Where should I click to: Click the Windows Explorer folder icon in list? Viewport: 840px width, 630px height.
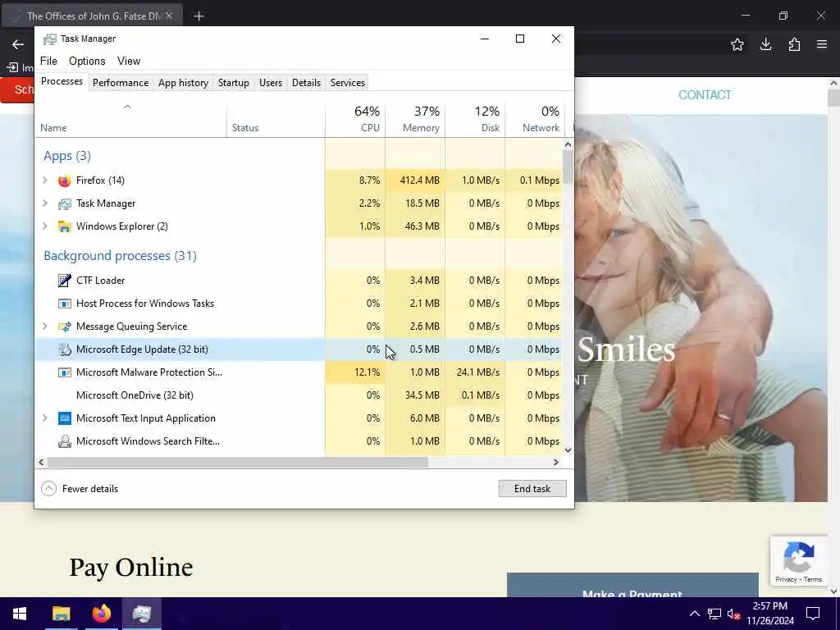[x=64, y=226]
